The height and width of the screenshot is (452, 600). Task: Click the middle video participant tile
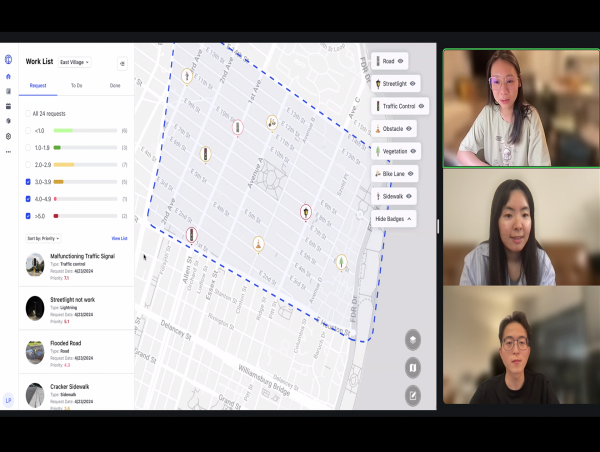point(521,227)
